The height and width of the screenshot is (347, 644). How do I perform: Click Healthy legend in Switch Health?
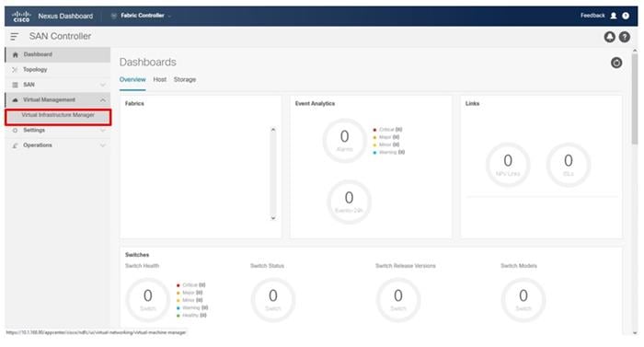191,316
